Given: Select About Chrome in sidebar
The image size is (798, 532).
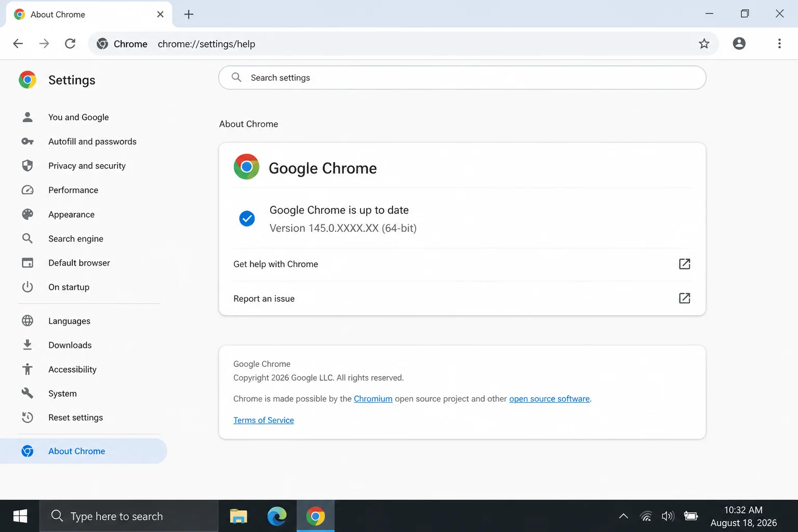Looking at the screenshot, I should click(x=83, y=451).
